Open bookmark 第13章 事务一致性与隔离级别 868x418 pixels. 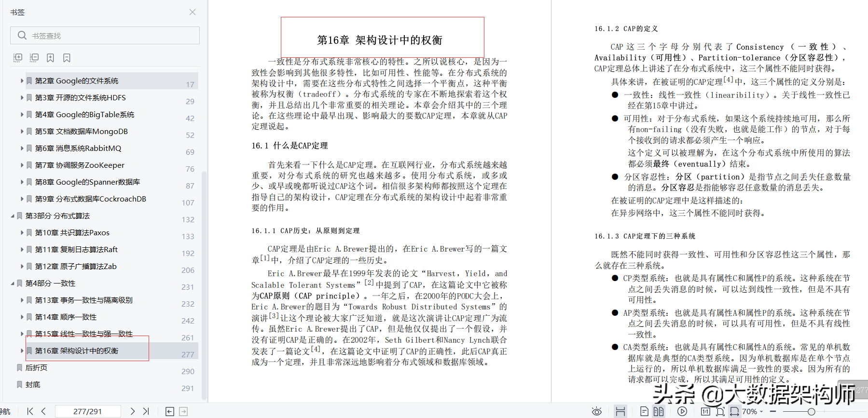[83, 300]
